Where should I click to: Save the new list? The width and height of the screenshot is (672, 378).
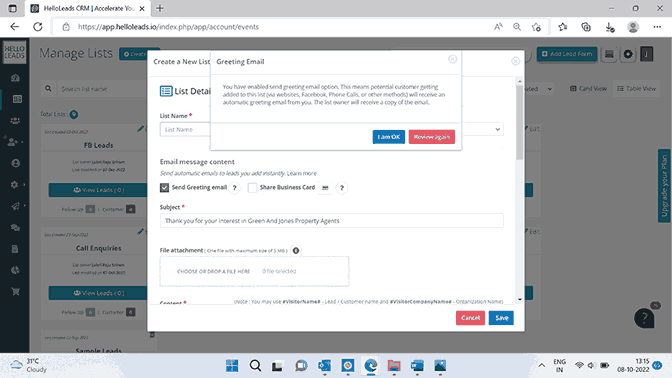pos(501,318)
